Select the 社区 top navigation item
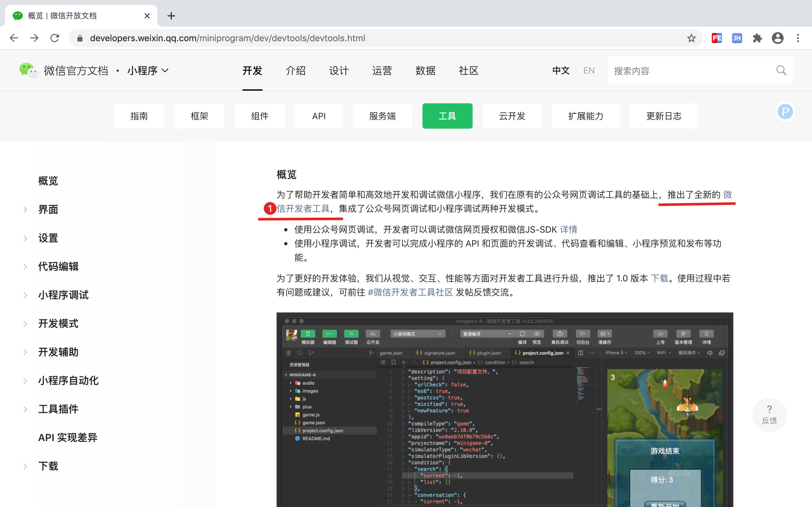Screen dimensions: 812x507 [x=468, y=70]
